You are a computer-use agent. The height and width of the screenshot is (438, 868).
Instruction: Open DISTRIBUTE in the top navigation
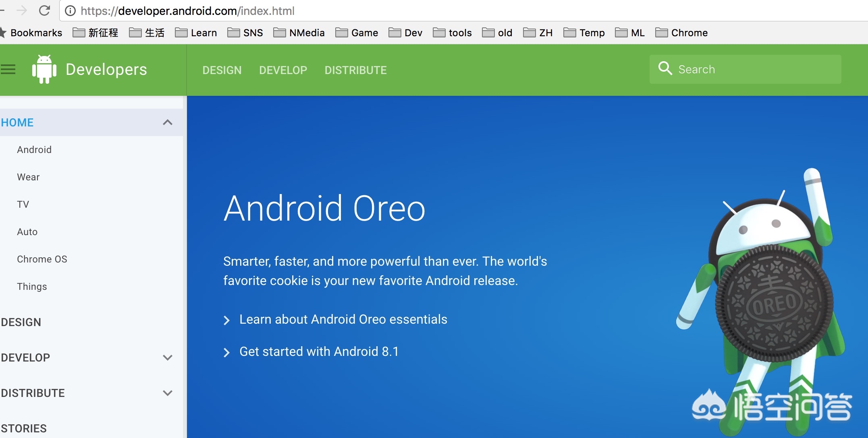click(x=356, y=70)
